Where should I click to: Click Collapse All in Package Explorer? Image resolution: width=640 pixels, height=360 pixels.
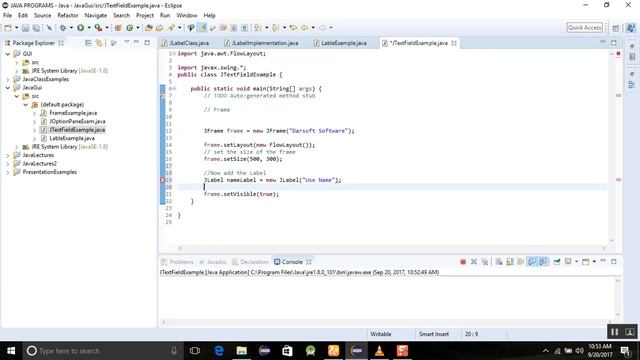coord(88,43)
